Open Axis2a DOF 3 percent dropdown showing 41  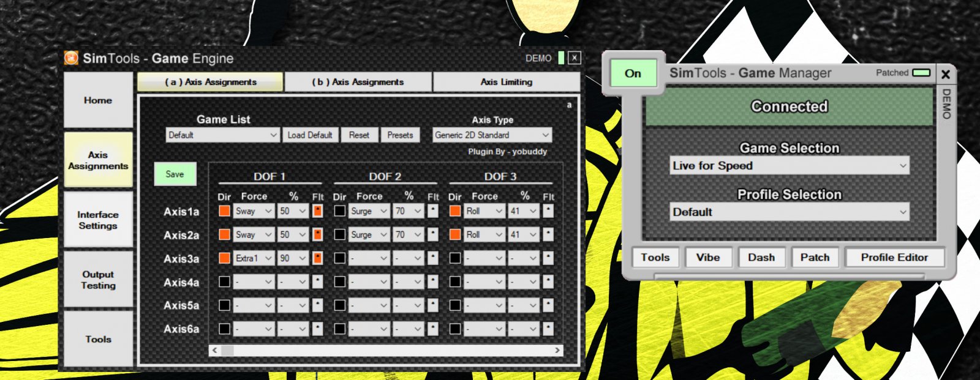tap(523, 234)
